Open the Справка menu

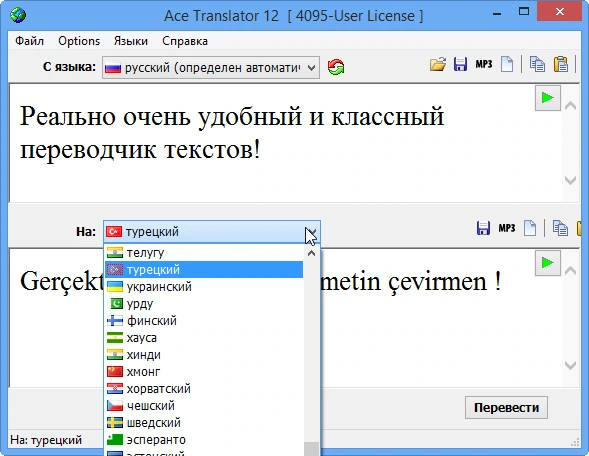point(185,41)
